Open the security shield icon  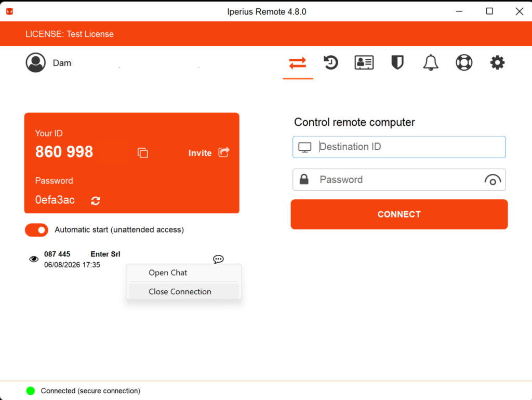pos(397,62)
